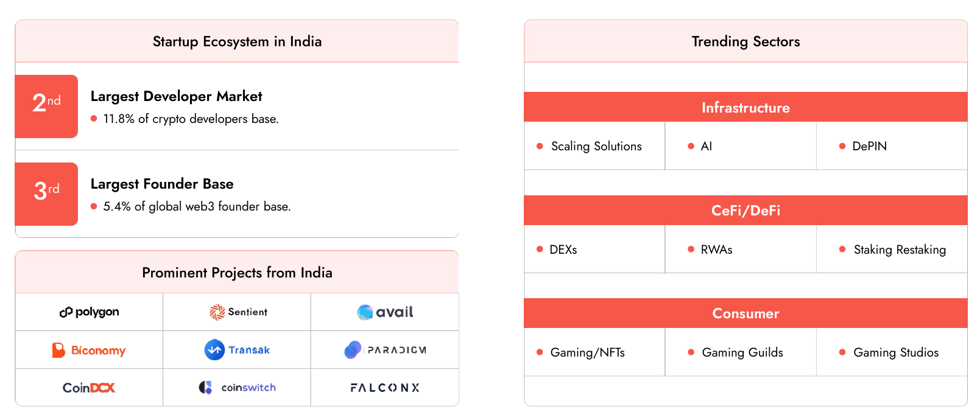Image resolution: width=980 pixels, height=415 pixels.
Task: Select the DePIN item
Action: pos(869,146)
